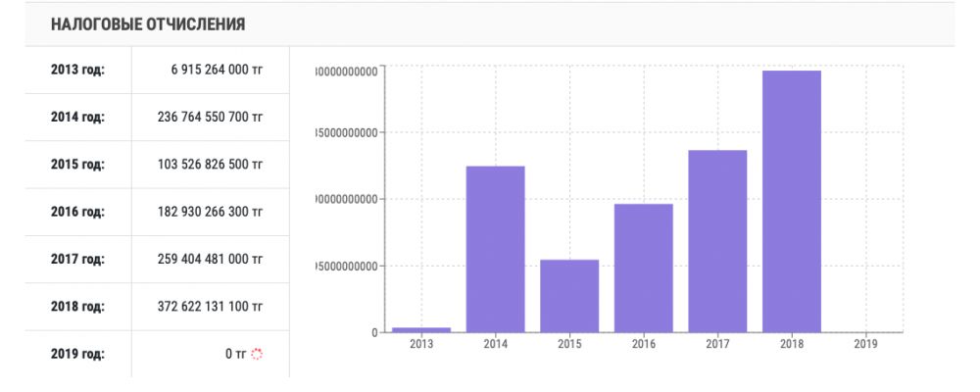Click the loading spinner beside 2019 value
The image size is (980, 392).
(x=258, y=354)
